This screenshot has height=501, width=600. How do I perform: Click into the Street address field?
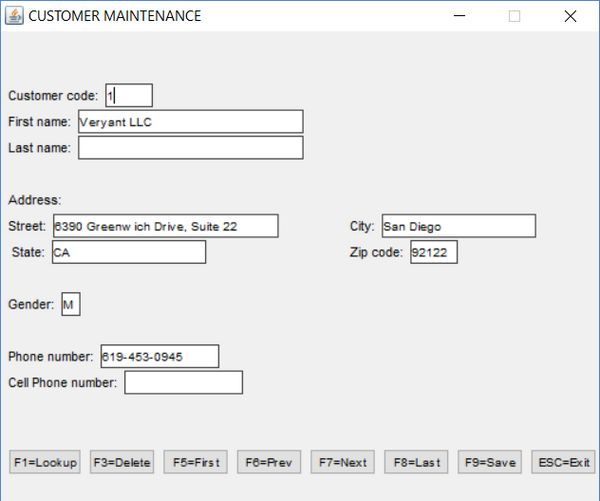click(165, 226)
